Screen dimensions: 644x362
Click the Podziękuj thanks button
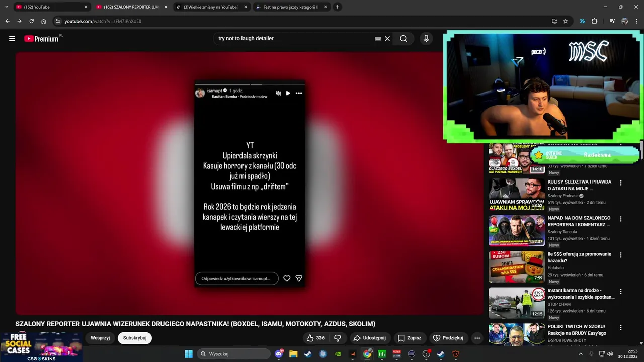point(448,338)
